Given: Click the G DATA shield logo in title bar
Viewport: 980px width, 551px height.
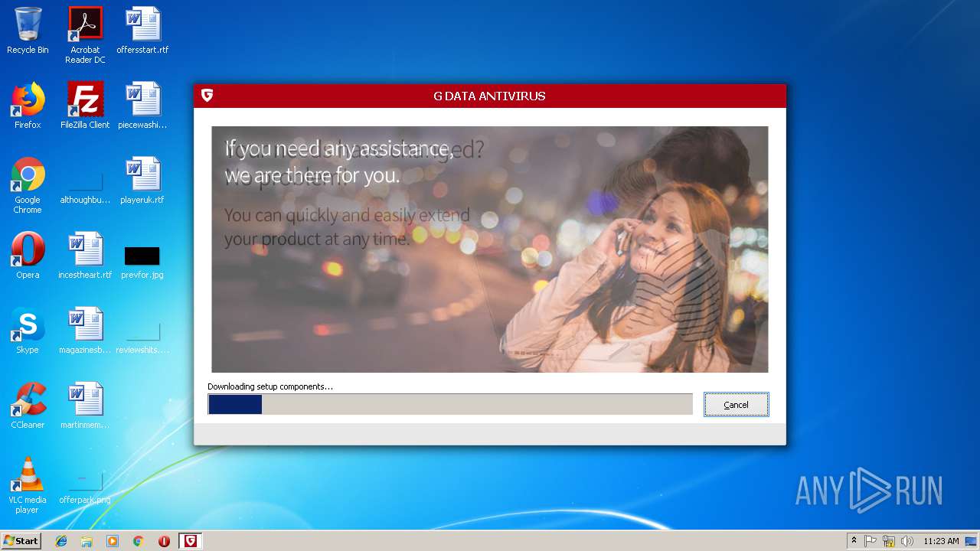Looking at the screenshot, I should coord(207,96).
